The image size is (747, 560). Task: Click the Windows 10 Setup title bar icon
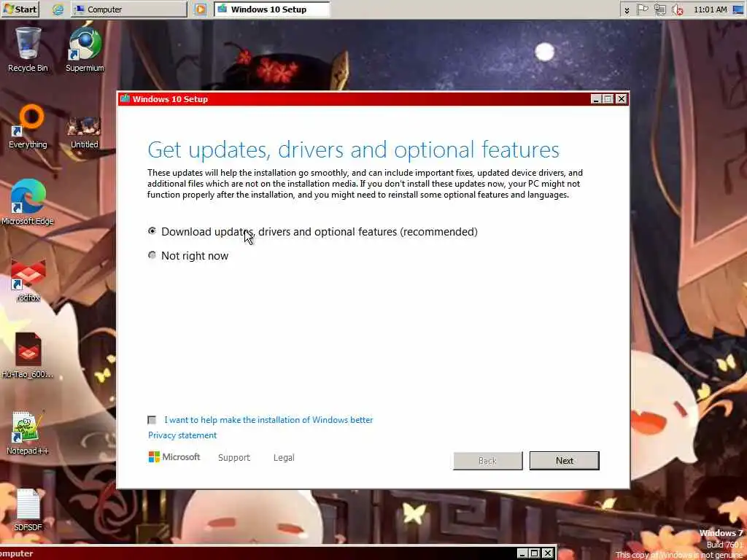point(125,98)
